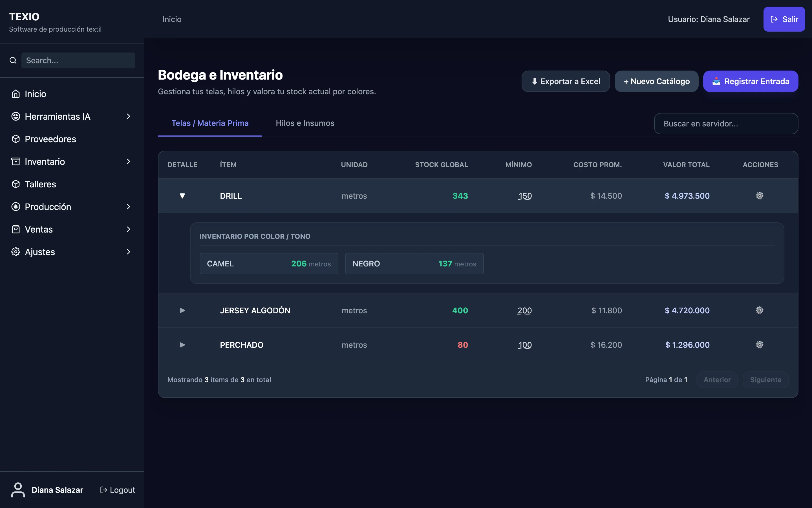Open settings gear for DRILL row
Image resolution: width=812 pixels, height=508 pixels.
pos(760,196)
